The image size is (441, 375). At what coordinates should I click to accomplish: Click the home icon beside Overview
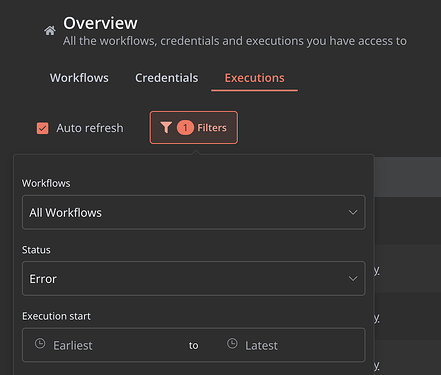[50, 31]
